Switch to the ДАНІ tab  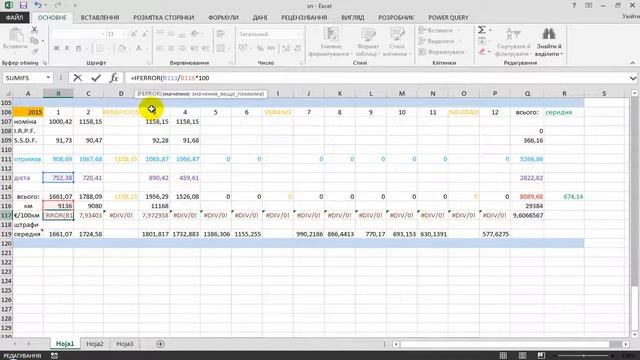(260, 18)
